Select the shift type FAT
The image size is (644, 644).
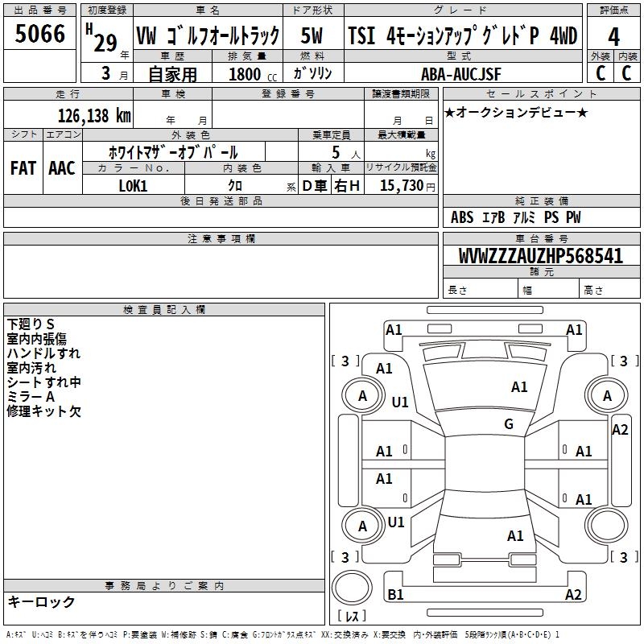point(23,168)
